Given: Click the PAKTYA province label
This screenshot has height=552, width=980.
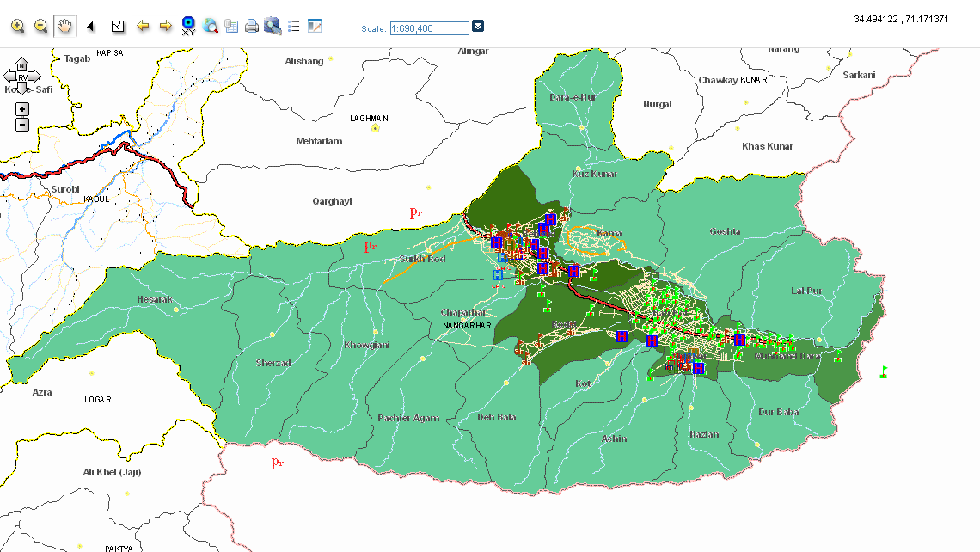Looking at the screenshot, I should pos(119,549).
